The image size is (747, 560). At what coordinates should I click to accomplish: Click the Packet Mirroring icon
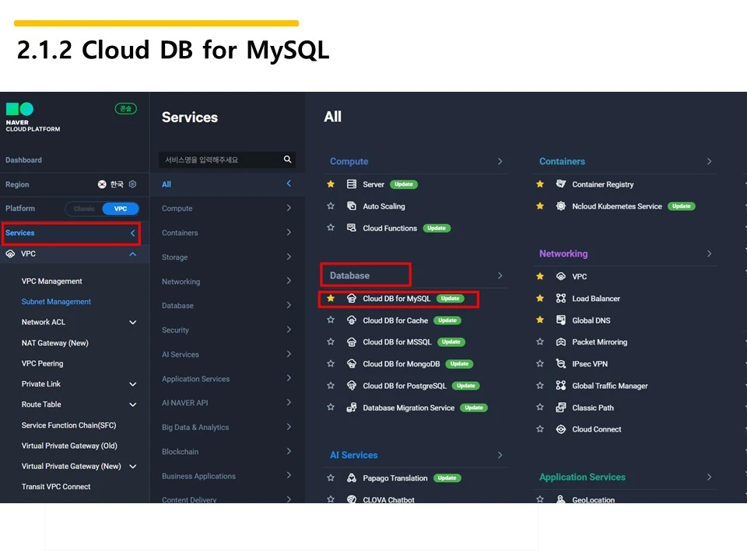561,342
